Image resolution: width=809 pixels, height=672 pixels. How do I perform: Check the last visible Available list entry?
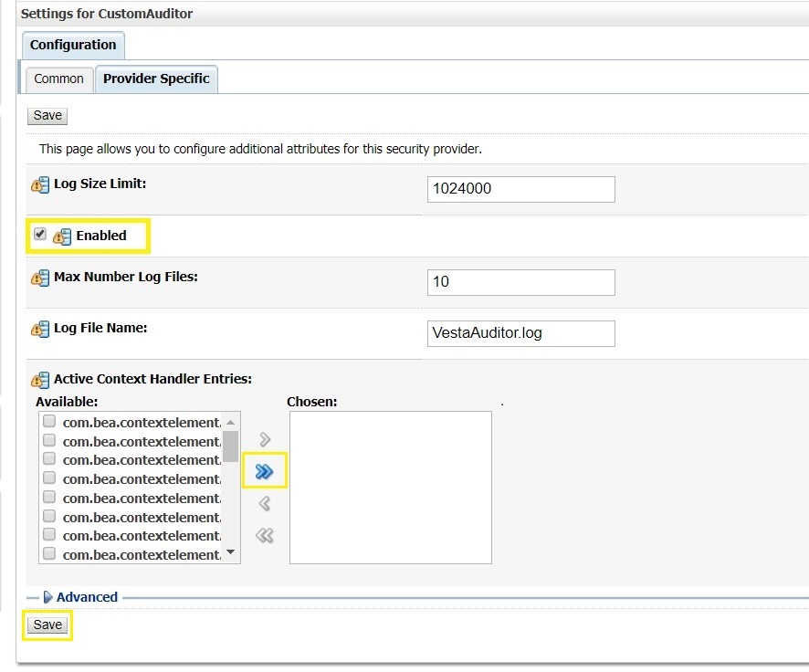click(49, 554)
